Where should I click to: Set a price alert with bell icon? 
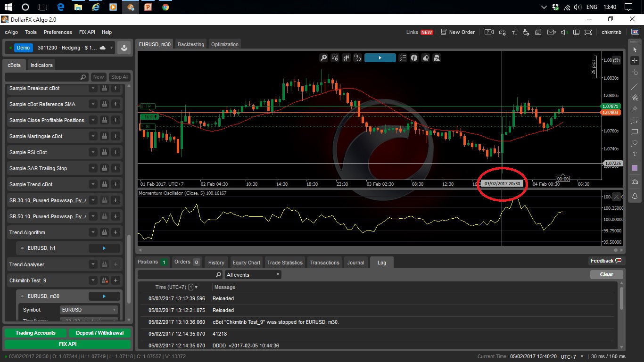coord(635,196)
